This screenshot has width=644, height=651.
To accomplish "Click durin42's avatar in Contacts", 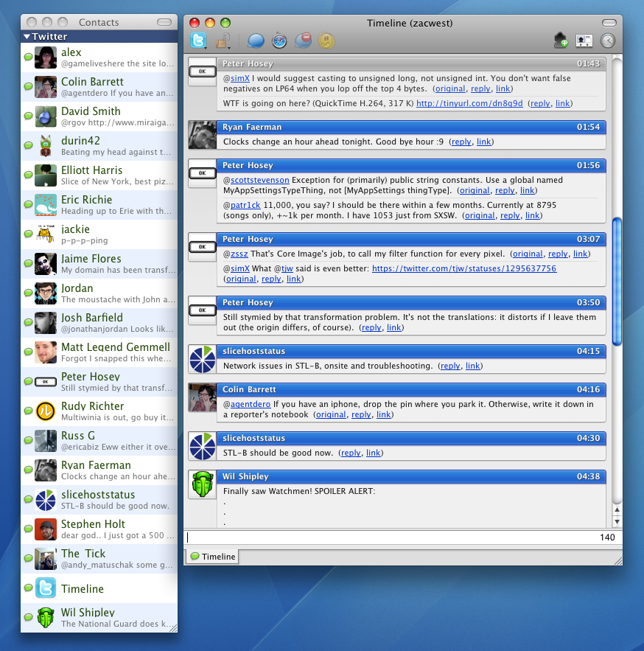I will click(x=46, y=146).
